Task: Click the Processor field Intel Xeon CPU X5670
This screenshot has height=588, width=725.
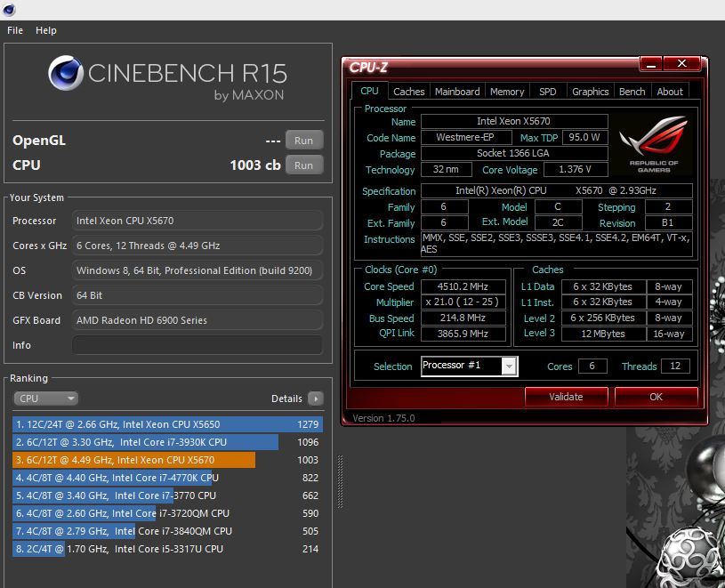Action: pyautogui.click(x=197, y=221)
